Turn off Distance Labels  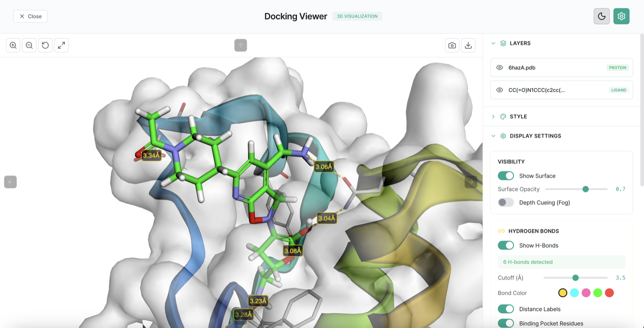[x=506, y=309]
